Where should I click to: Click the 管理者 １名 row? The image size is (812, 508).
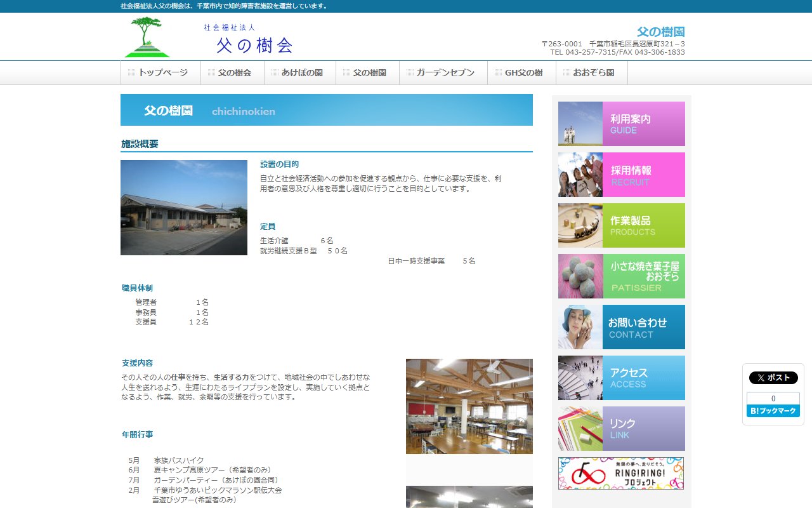pyautogui.click(x=172, y=302)
